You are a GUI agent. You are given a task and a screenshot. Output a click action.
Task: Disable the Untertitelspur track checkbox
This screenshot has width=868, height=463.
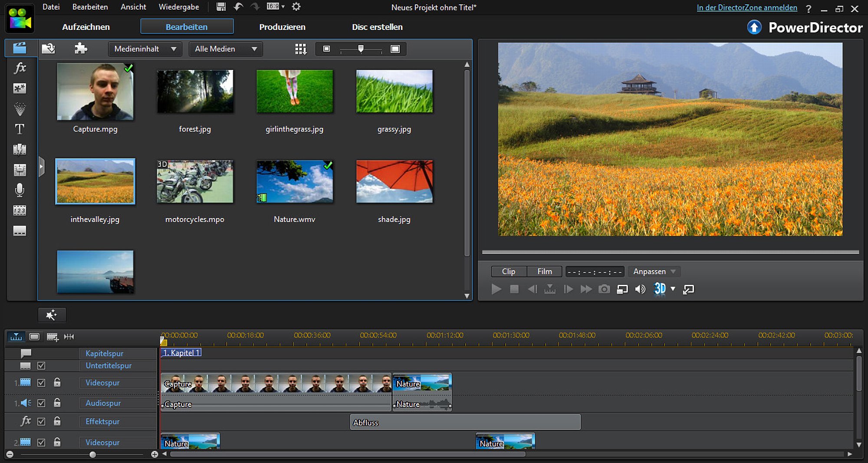41,366
